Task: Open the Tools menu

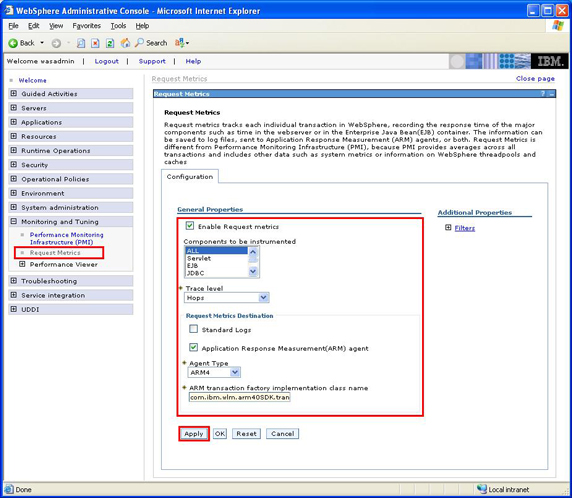Action: [x=118, y=26]
